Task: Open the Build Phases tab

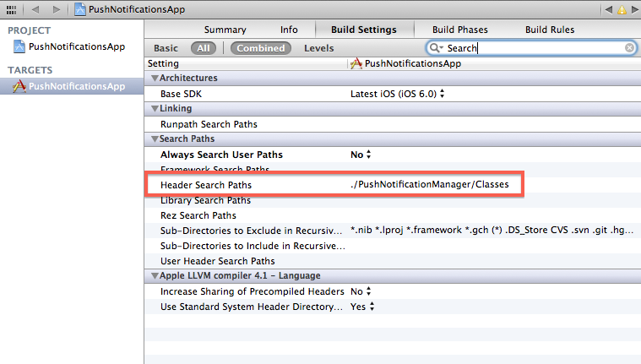Action: coord(460,30)
